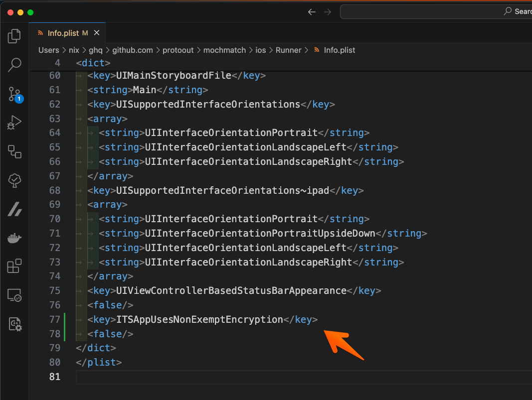Open the Explorer view in activity bar
The image size is (532, 400).
(x=14, y=36)
